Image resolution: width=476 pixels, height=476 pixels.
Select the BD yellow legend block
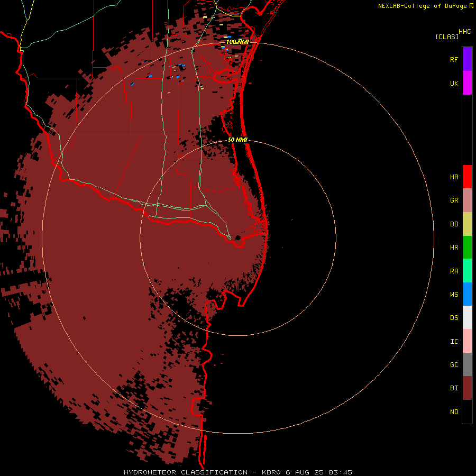point(467,224)
